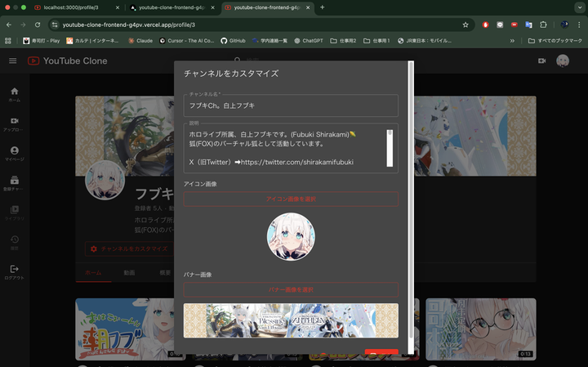Viewport: 588px width, 367px height.
Task: Open the Claude bookmark
Action: click(140, 41)
